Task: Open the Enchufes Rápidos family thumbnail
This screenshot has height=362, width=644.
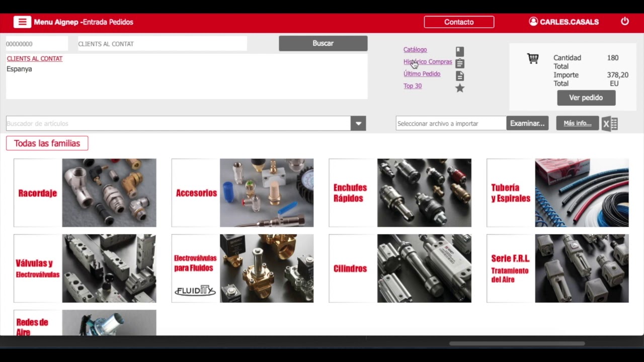Action: pos(400,193)
